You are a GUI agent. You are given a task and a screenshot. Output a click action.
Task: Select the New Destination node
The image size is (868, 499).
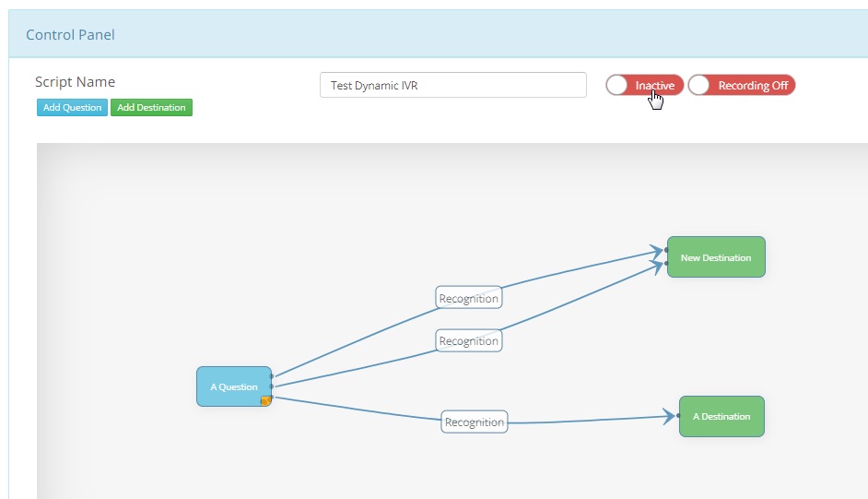716,257
